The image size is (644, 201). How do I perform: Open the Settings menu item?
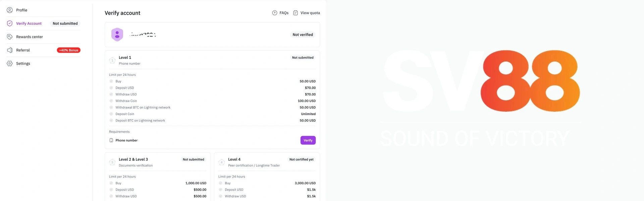pos(23,64)
